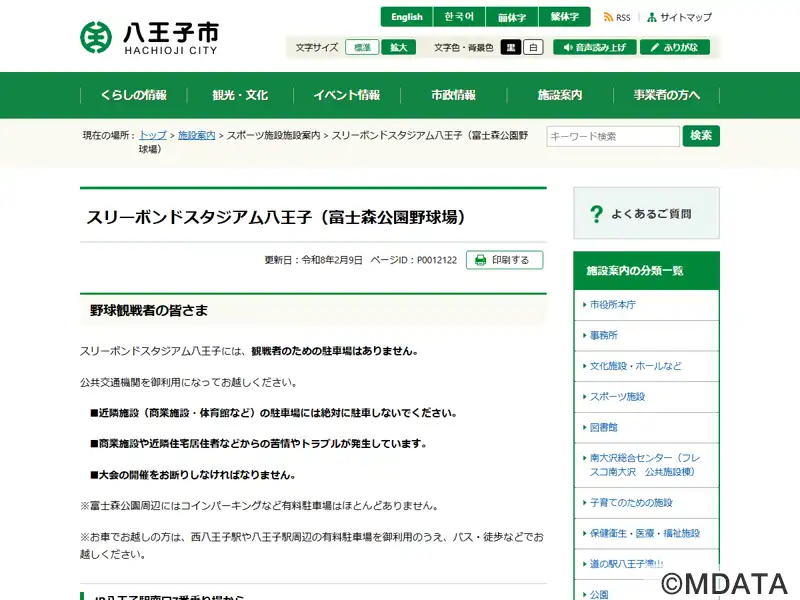Image resolution: width=800 pixels, height=600 pixels.
Task: Open くらしの情報 navigation menu
Action: (134, 95)
